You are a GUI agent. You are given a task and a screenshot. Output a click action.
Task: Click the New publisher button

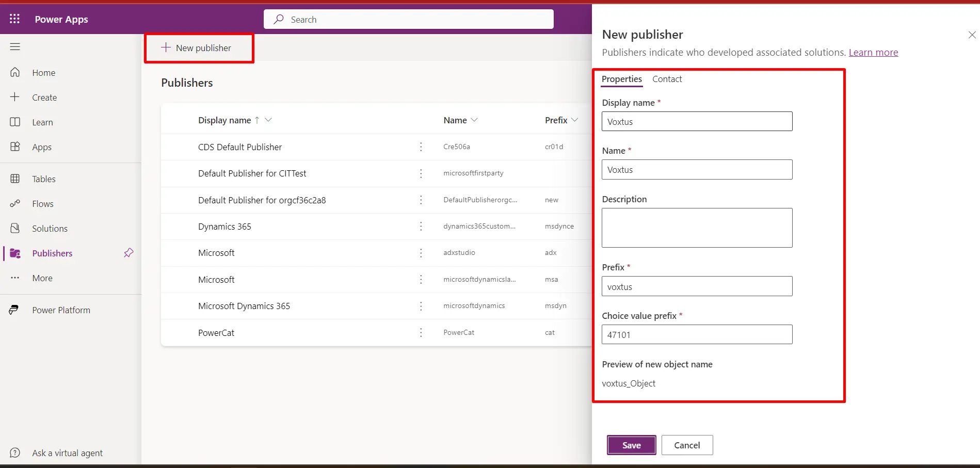pyautogui.click(x=196, y=48)
